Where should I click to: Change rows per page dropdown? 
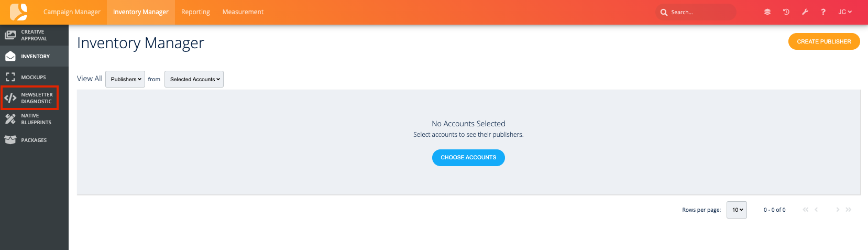click(737, 210)
